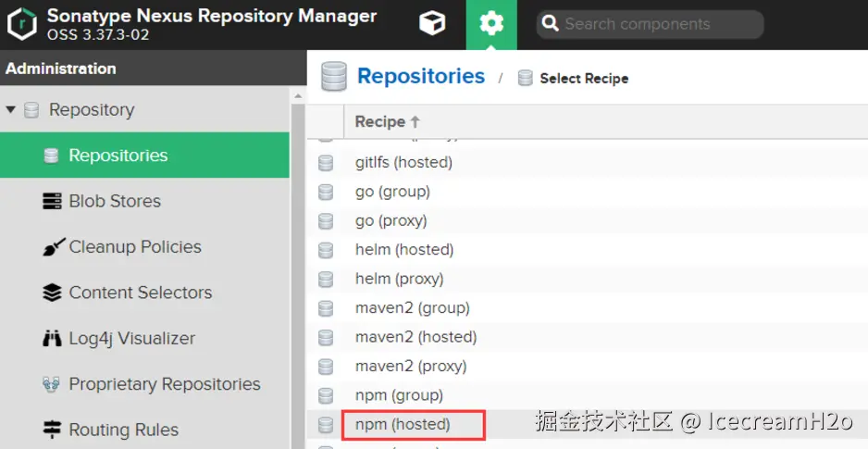Click the Cleanup Policies broom icon
Screen dimensions: 868x449
(53, 247)
